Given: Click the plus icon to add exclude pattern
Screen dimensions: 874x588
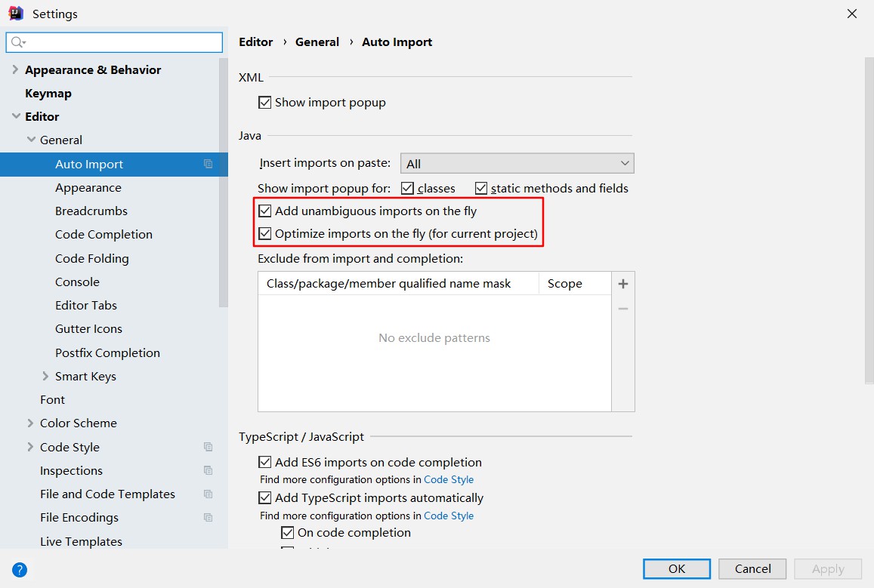Looking at the screenshot, I should point(623,285).
